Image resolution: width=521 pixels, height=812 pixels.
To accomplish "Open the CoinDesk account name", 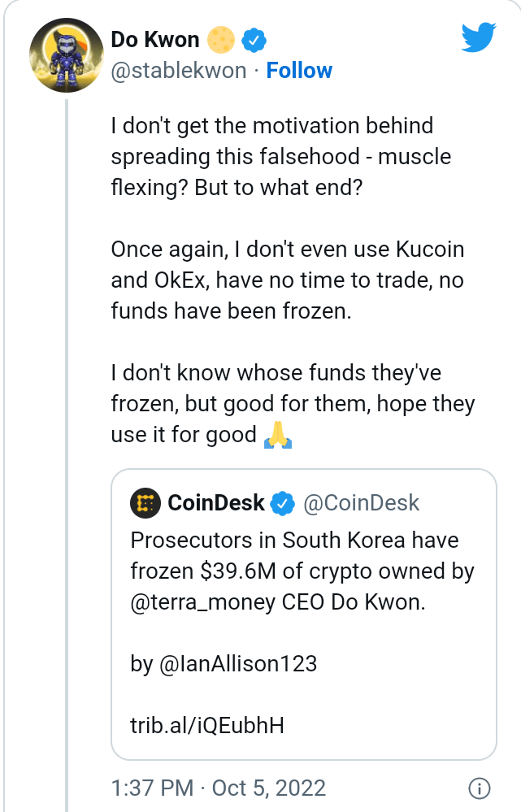I will click(216, 503).
